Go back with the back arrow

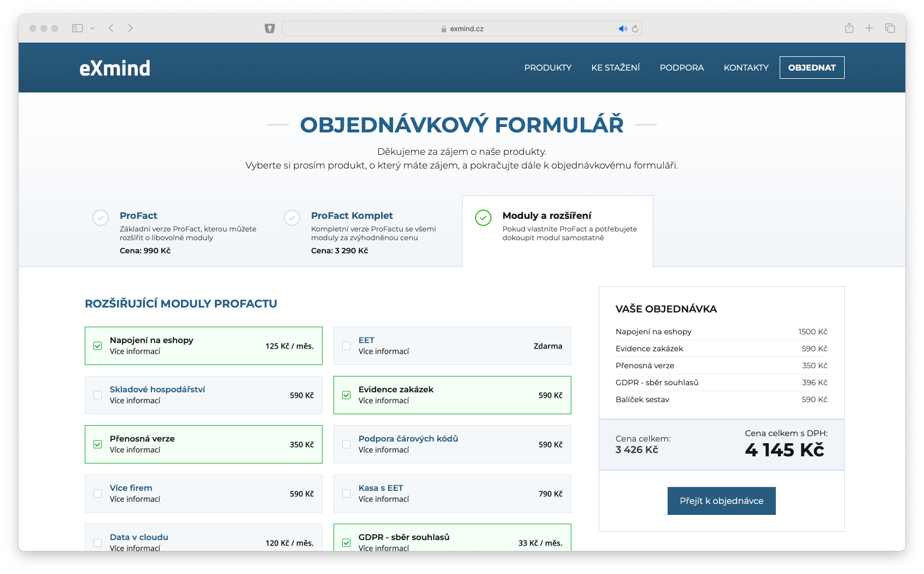pyautogui.click(x=111, y=28)
